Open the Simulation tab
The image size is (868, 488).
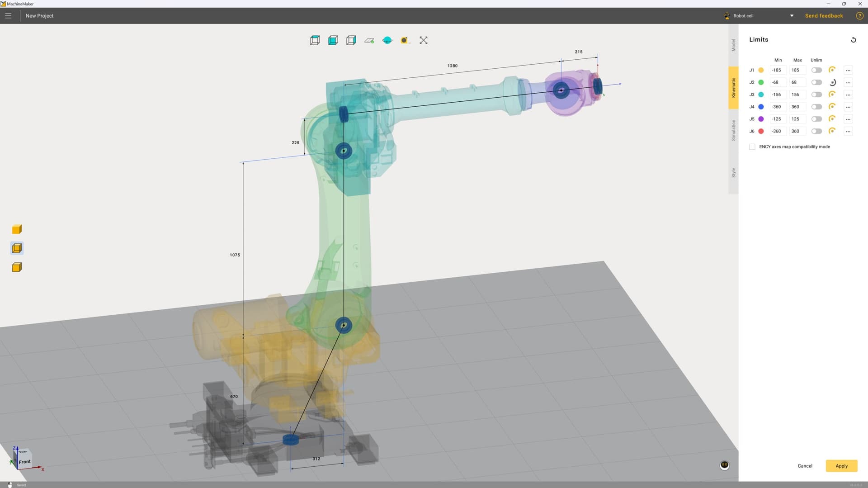[734, 130]
